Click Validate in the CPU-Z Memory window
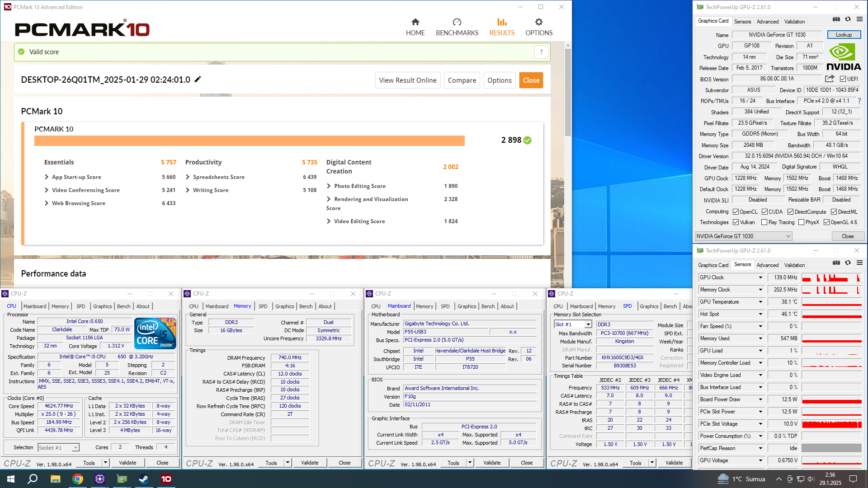Screen dimensions: 868x488 [310, 463]
